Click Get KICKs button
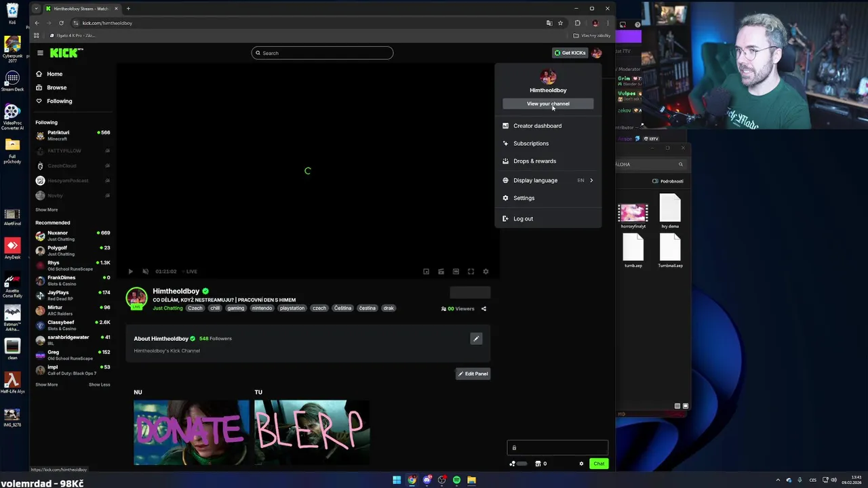 pyautogui.click(x=570, y=53)
